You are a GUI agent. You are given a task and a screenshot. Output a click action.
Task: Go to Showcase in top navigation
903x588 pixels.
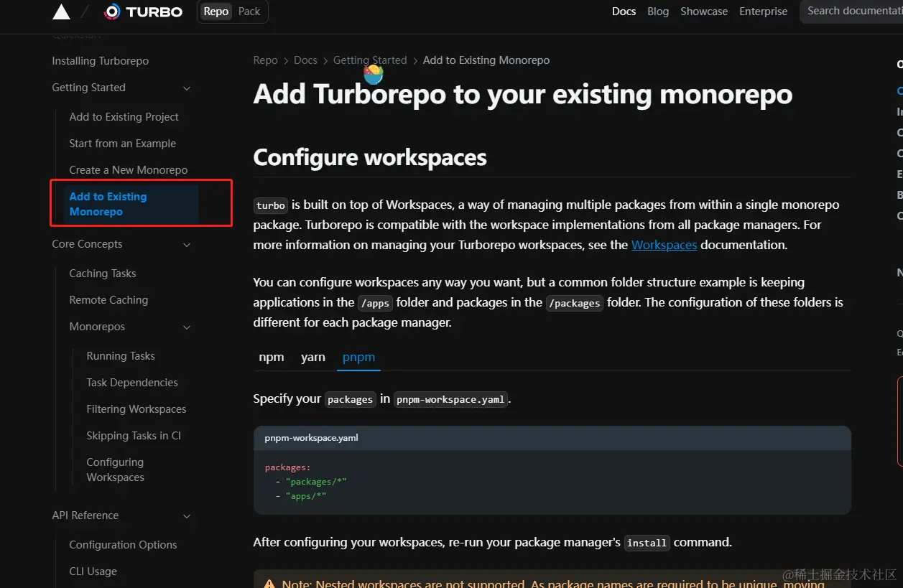[x=704, y=11]
